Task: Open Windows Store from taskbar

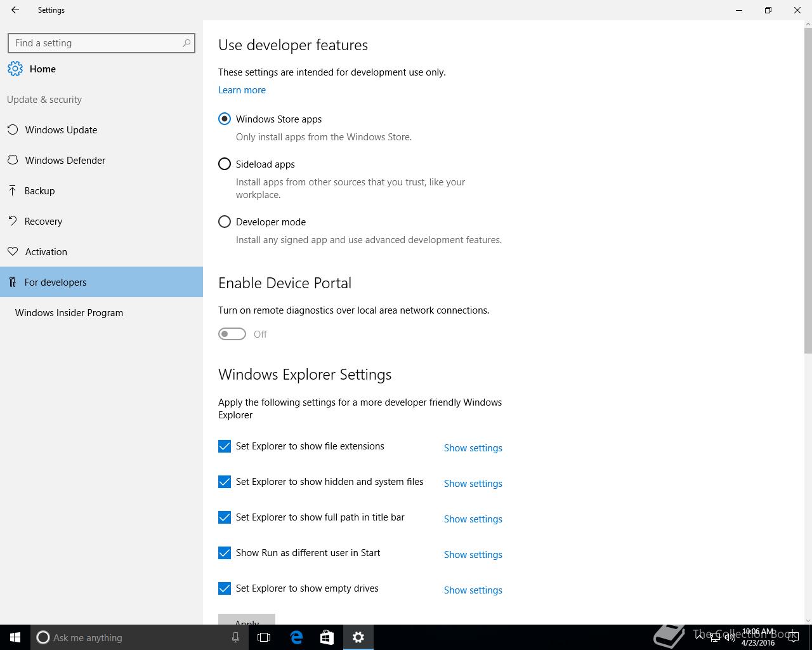Action: (327, 637)
